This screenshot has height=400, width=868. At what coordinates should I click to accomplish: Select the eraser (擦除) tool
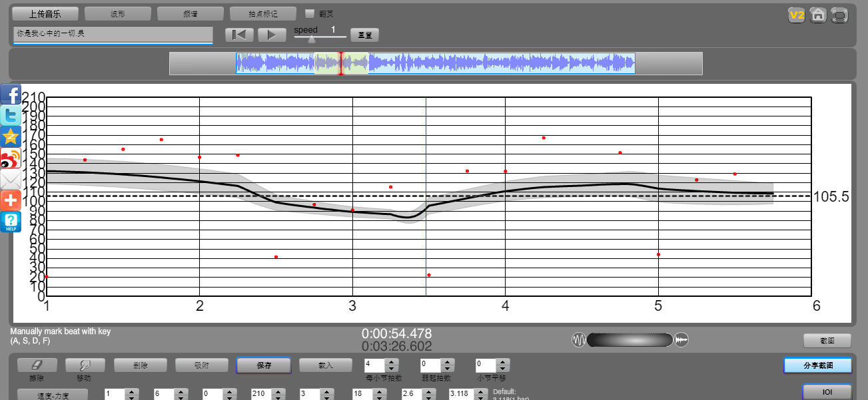coord(37,365)
